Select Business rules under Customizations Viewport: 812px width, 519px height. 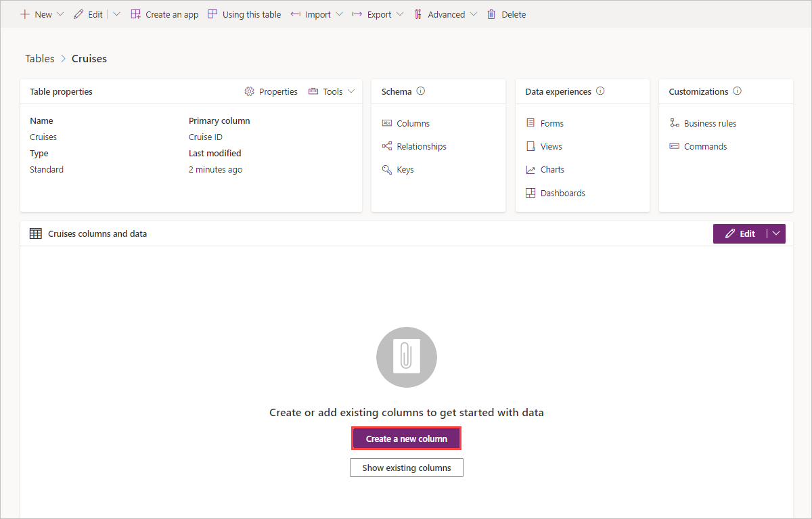tap(710, 123)
